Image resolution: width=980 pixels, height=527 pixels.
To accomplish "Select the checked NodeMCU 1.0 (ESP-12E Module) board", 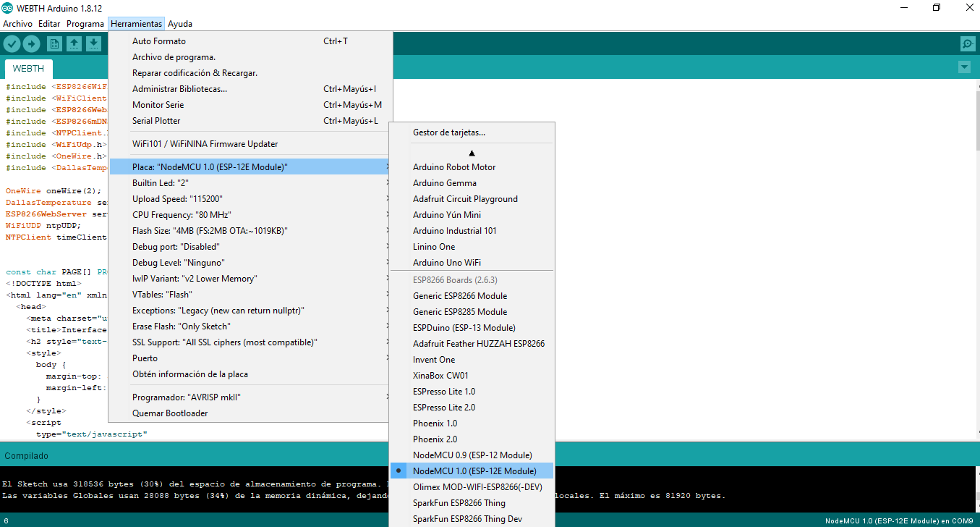I will coord(472,471).
